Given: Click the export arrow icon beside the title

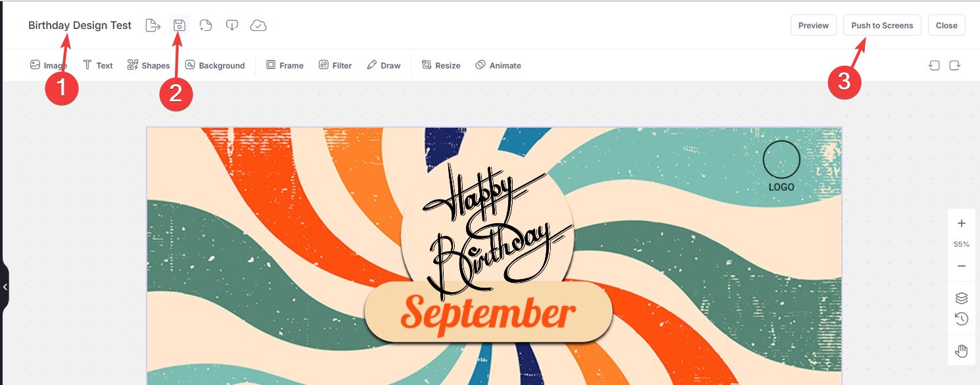Looking at the screenshot, I should coord(153,26).
